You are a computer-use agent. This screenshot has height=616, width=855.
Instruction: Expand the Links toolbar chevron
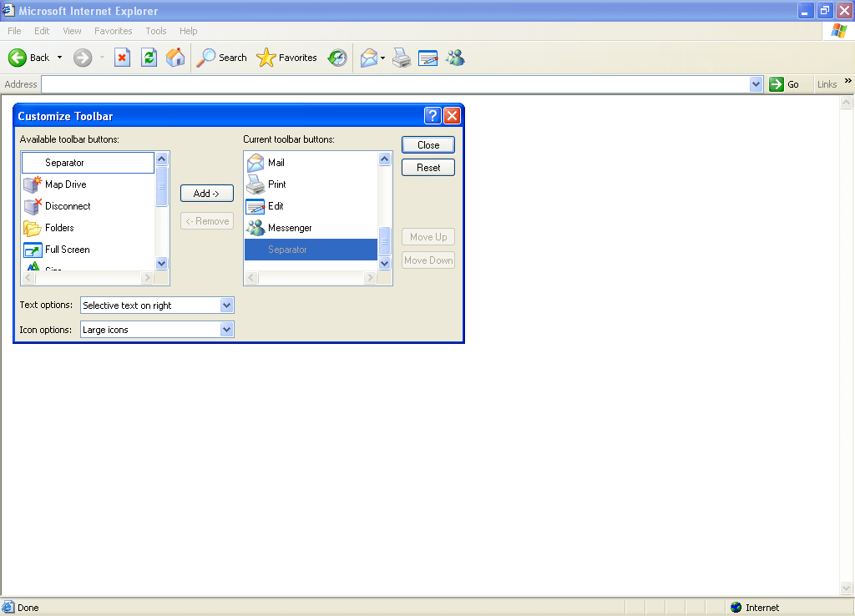[x=848, y=81]
